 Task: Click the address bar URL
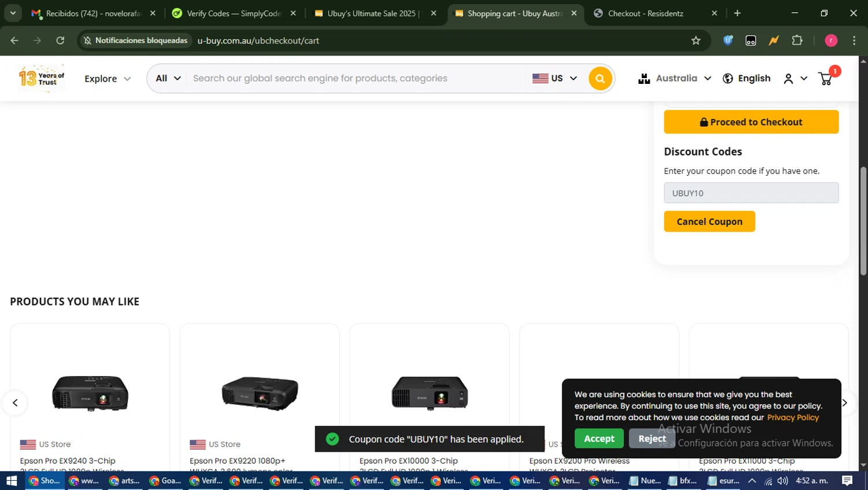[x=258, y=40]
